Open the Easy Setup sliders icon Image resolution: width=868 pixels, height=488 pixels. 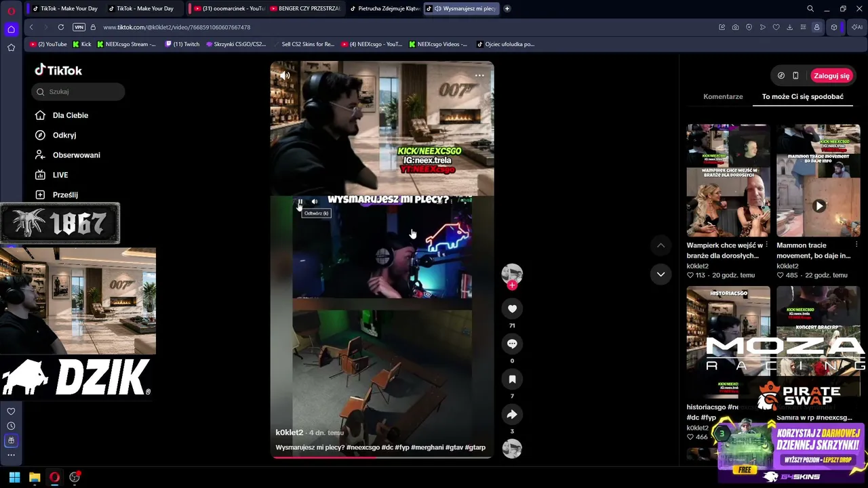[x=803, y=27]
